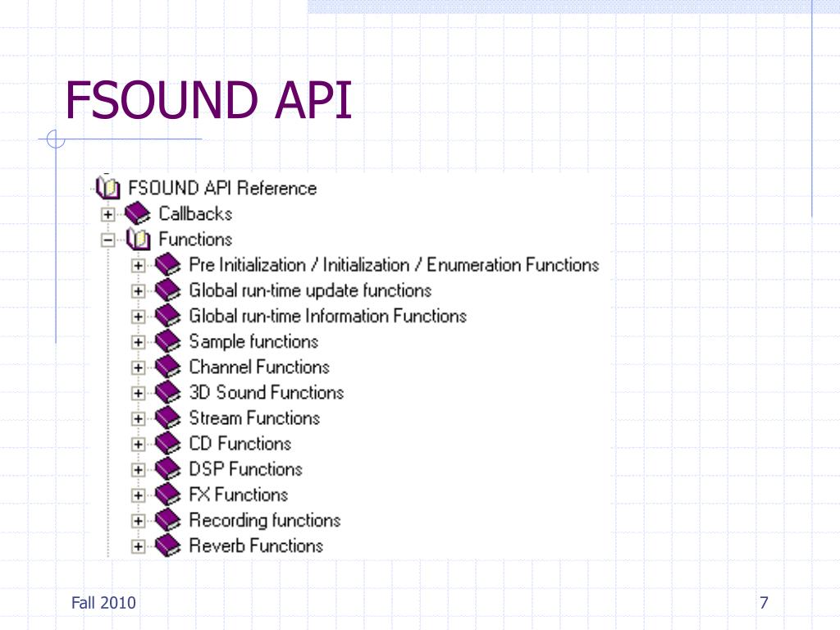This screenshot has width=840, height=630.
Task: Expand Global run-time Information Functions
Action: pos(138,317)
